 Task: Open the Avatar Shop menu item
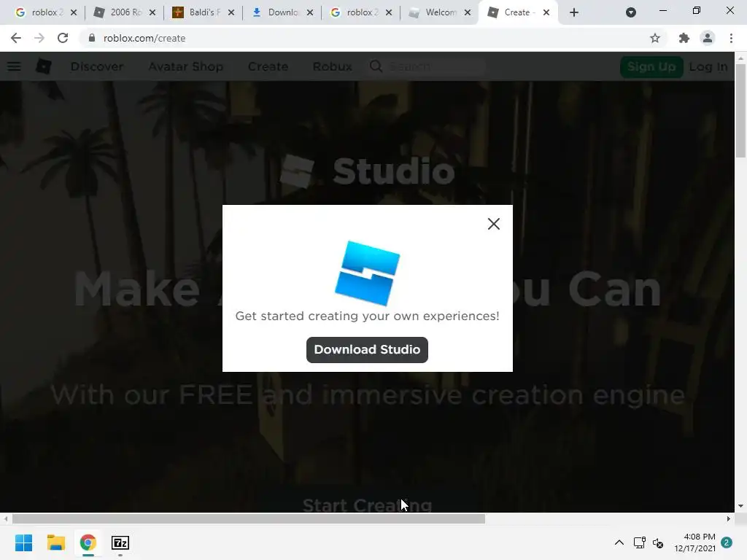[186, 66]
